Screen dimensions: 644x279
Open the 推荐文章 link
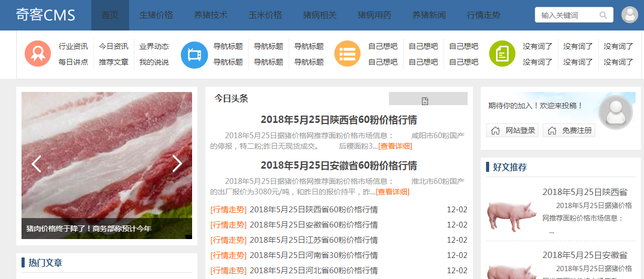click(x=114, y=62)
